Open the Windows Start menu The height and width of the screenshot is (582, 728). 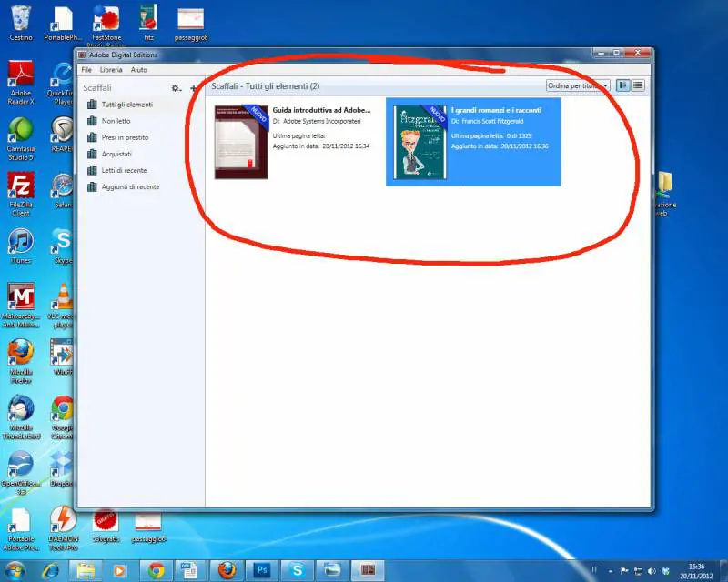pyautogui.click(x=15, y=570)
